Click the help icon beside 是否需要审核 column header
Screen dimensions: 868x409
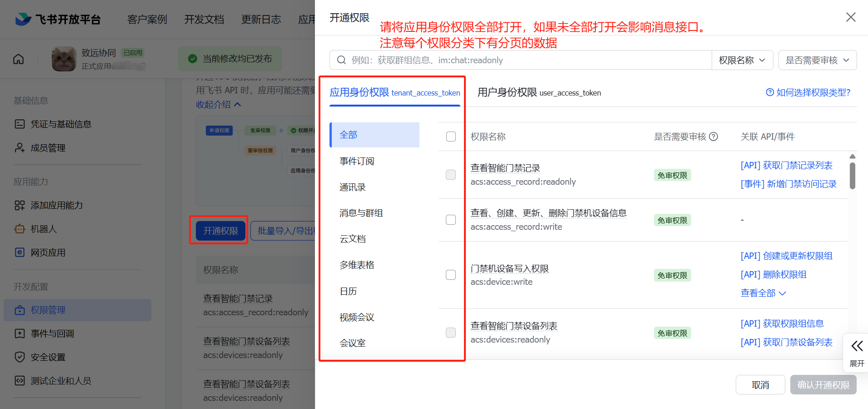(x=713, y=136)
